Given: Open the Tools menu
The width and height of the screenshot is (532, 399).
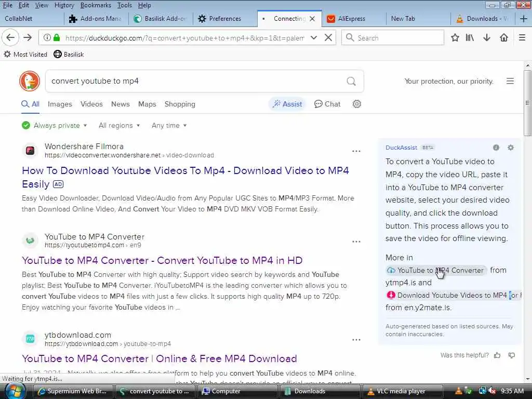Looking at the screenshot, I should click(x=125, y=5).
